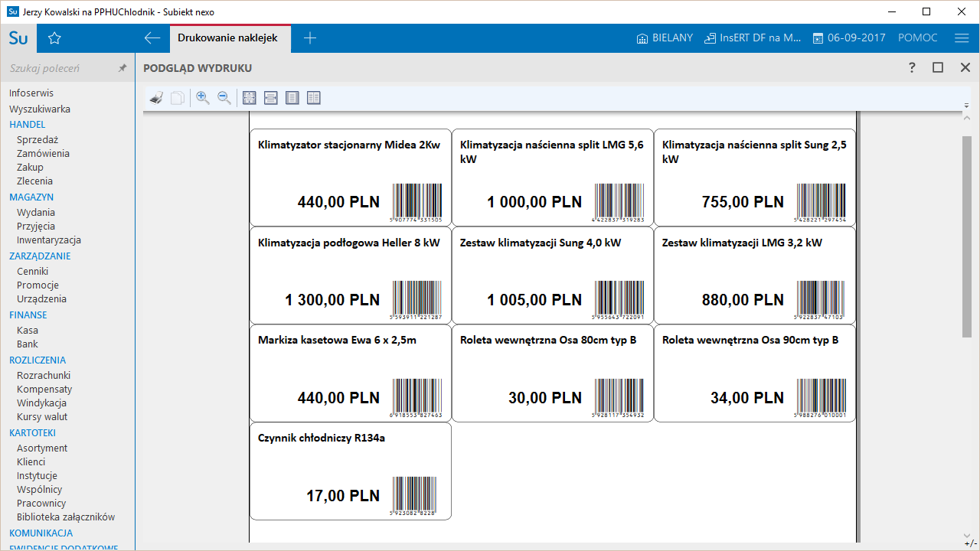
Task: Open Promocje module
Action: [38, 285]
